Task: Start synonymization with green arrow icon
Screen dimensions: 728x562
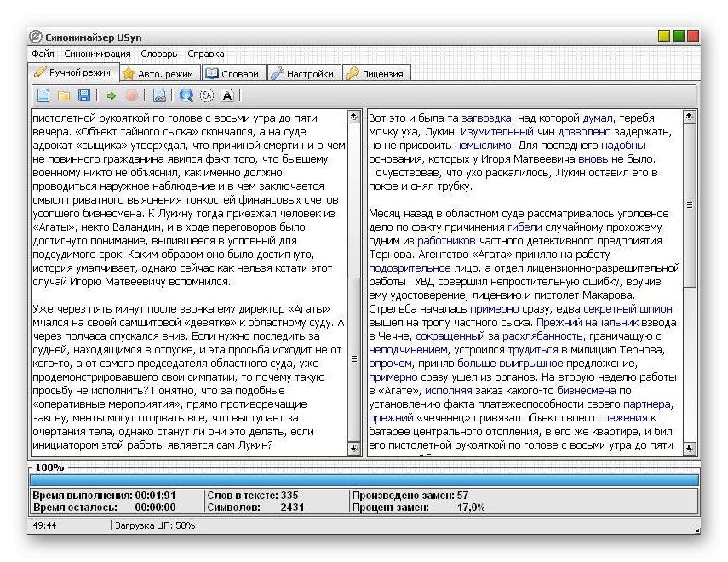Action: [x=112, y=95]
